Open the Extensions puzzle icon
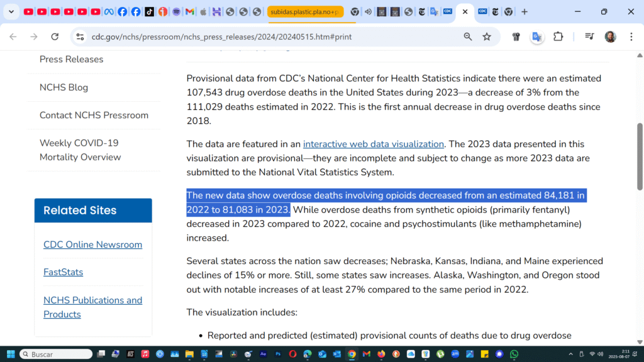 click(558, 36)
